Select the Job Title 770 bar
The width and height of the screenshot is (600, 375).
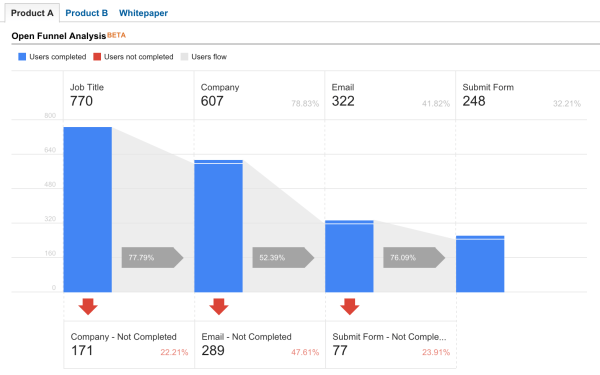[x=88, y=210]
